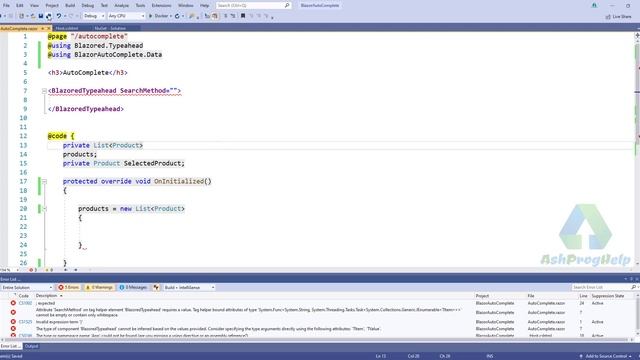Viewport: 640px width, 360px height.
Task: Switch to the Output panel tab
Action: click(31, 347)
